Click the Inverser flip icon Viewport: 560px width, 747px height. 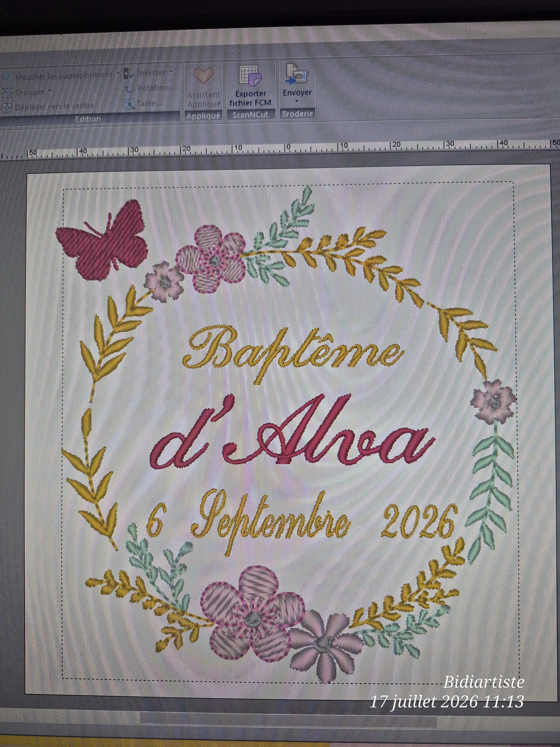(129, 74)
